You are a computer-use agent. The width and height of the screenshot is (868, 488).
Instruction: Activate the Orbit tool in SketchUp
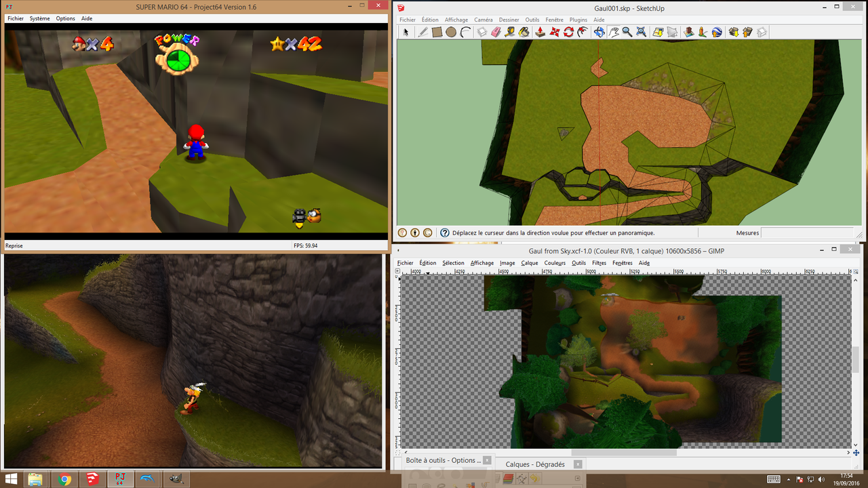[599, 32]
